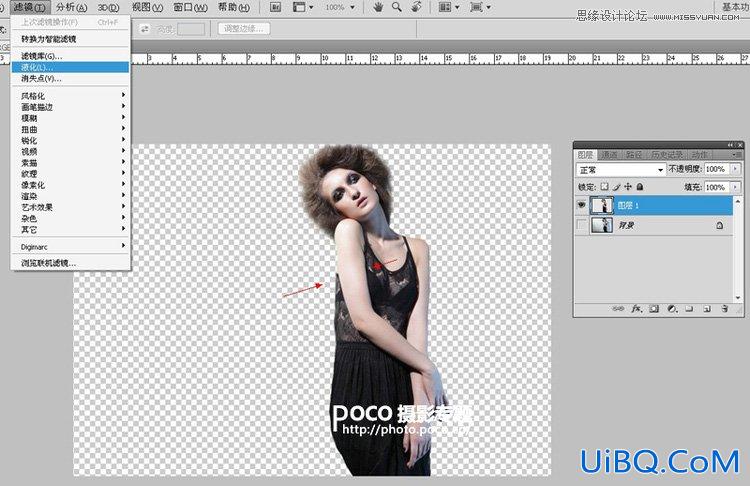Expand the 纹理 (Texture) submenu
The image size is (750, 486).
click(x=70, y=174)
